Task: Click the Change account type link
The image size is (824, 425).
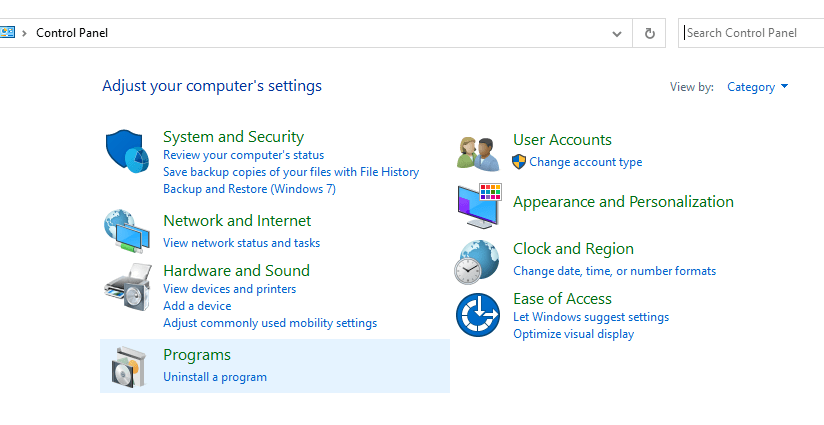Action: [x=585, y=162]
